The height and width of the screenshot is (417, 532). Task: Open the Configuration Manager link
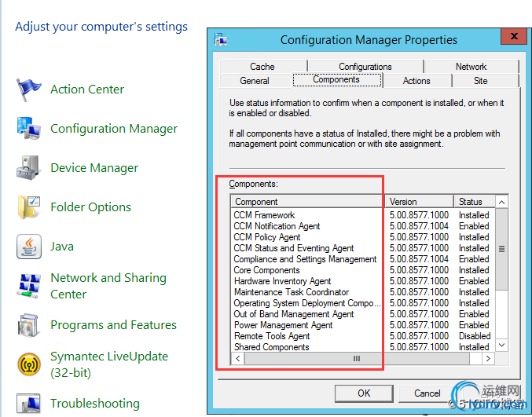click(x=114, y=129)
